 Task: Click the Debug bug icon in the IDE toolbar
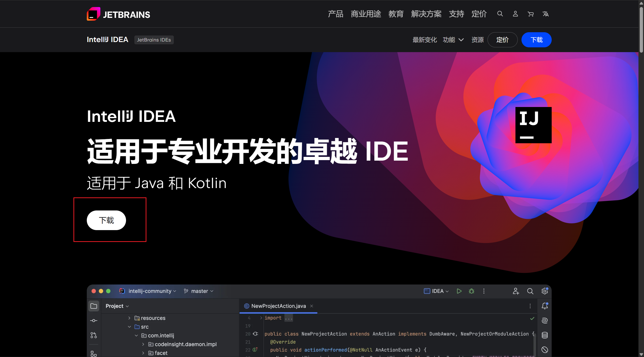click(471, 291)
